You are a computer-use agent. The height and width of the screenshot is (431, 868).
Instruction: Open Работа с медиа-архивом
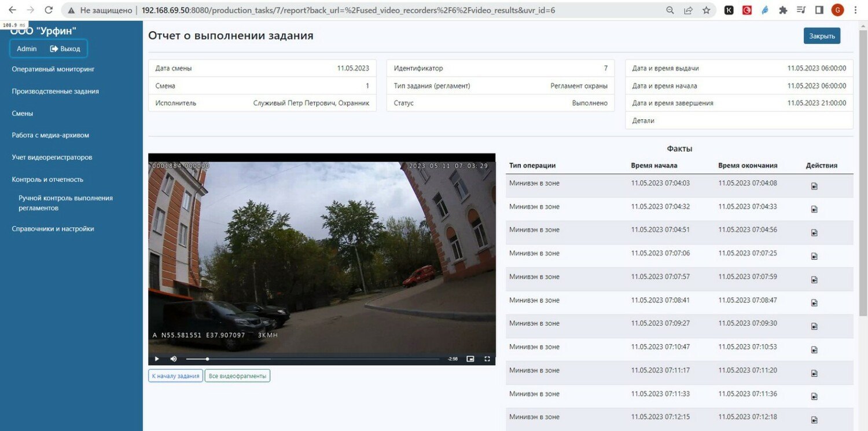click(x=50, y=135)
